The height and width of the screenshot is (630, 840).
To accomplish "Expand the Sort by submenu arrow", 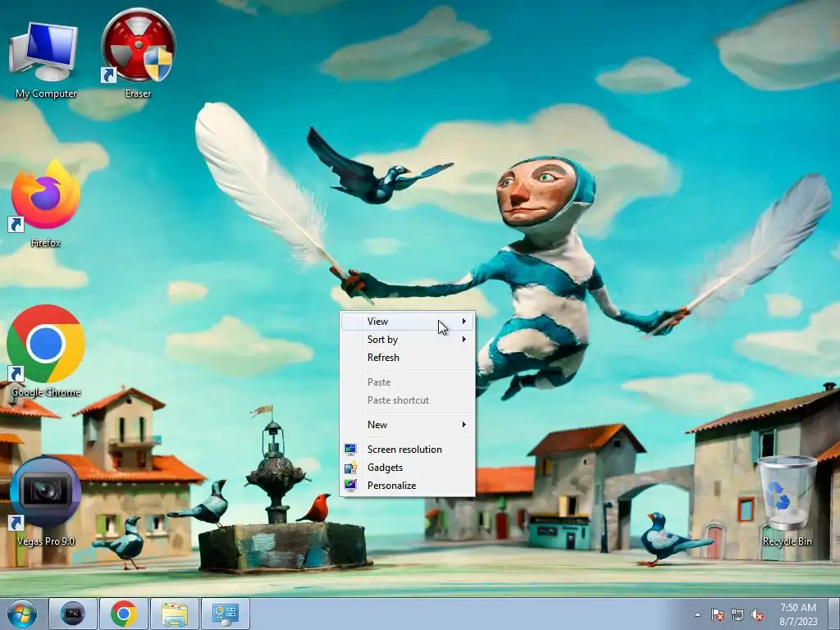I will tap(464, 340).
